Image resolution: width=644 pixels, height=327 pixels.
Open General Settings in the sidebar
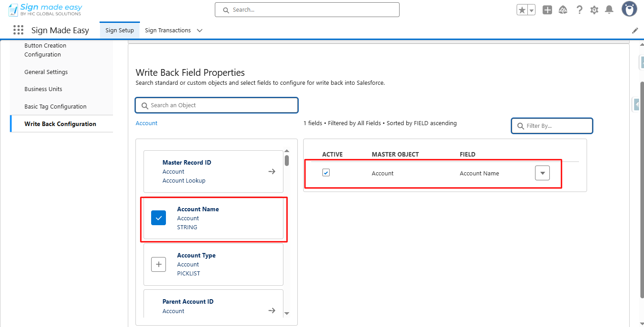click(x=46, y=72)
